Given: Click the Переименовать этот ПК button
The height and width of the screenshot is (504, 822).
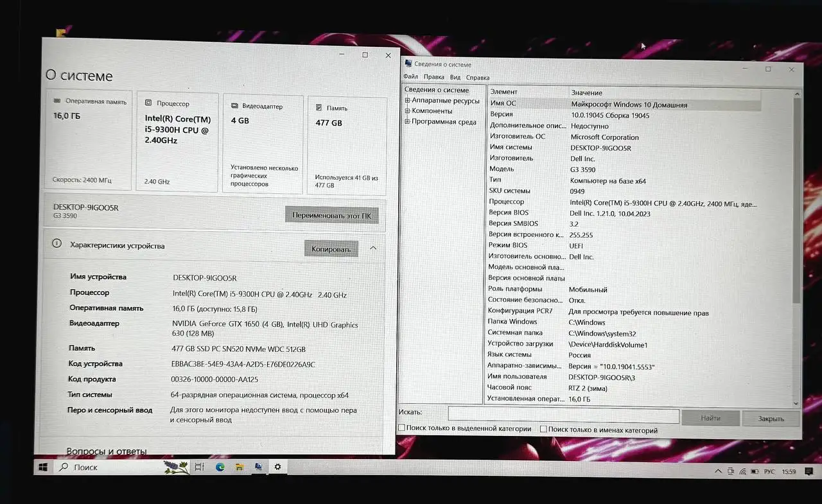Looking at the screenshot, I should click(x=331, y=215).
